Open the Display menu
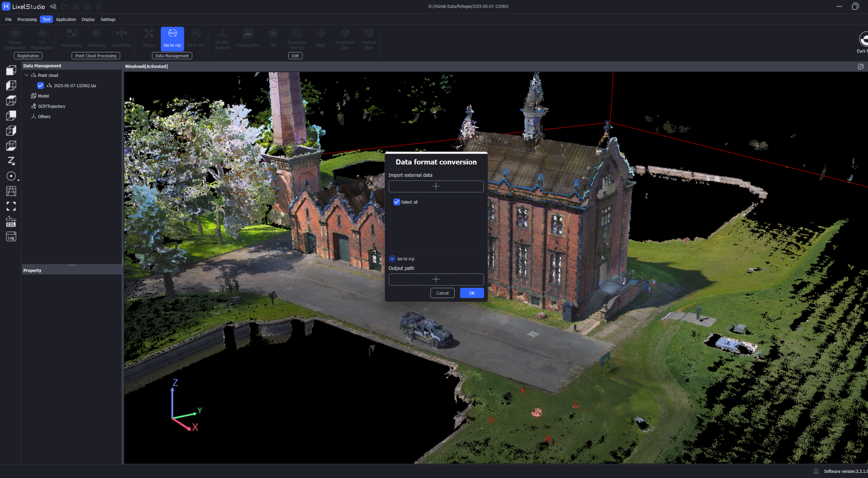 [88, 19]
